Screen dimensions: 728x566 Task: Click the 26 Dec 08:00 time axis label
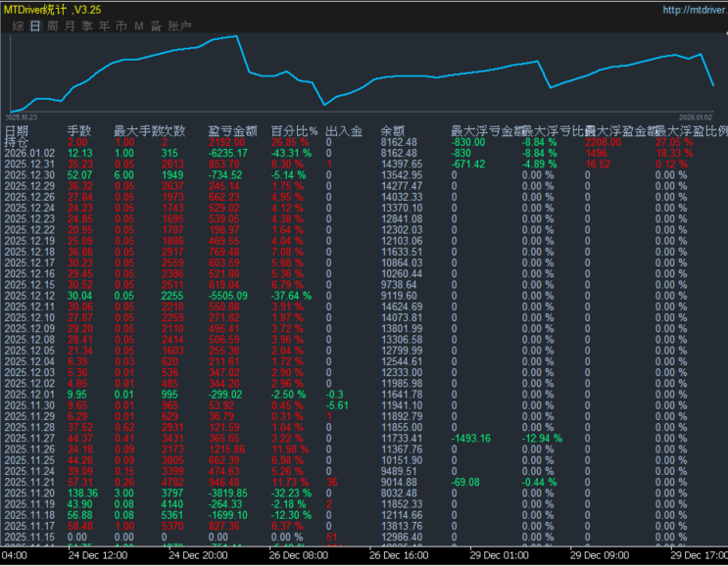[x=299, y=555]
